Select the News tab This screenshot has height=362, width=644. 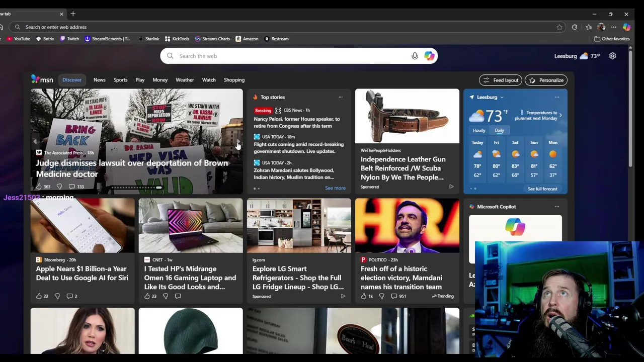(99, 80)
